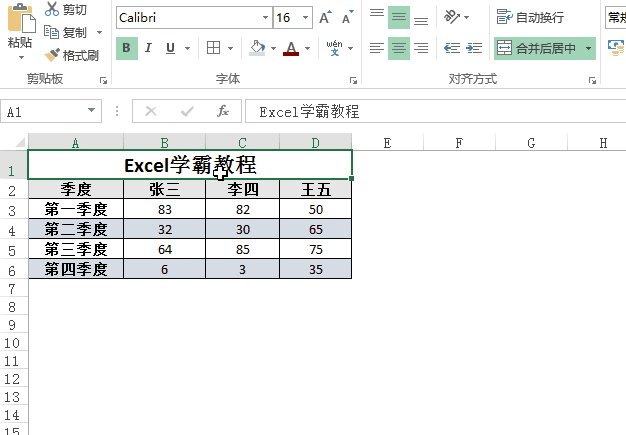The image size is (626, 435).
Task: Select the cell with value 83
Action: pyautogui.click(x=164, y=209)
